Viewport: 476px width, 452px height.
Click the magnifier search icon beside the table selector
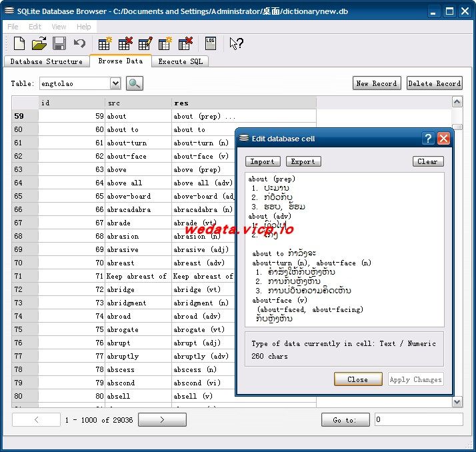pyautogui.click(x=135, y=83)
